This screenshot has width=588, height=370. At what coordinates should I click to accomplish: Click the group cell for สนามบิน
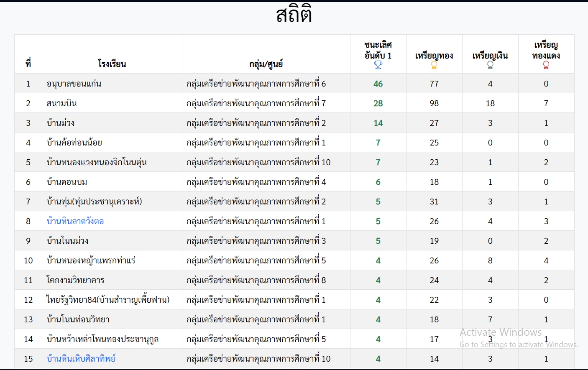(x=266, y=103)
